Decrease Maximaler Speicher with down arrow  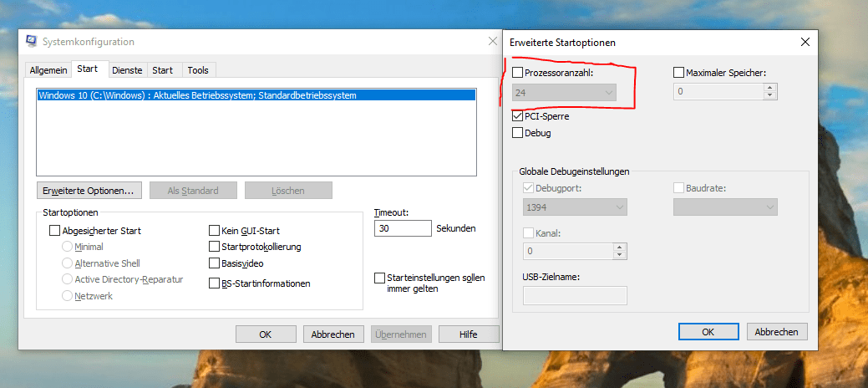[769, 95]
